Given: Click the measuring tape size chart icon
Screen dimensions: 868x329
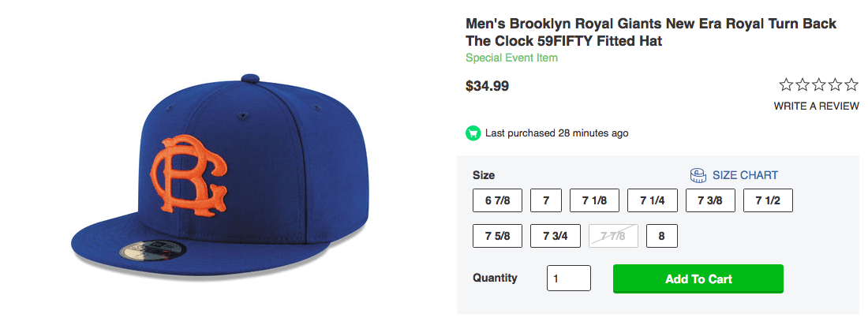Looking at the screenshot, I should [698, 175].
